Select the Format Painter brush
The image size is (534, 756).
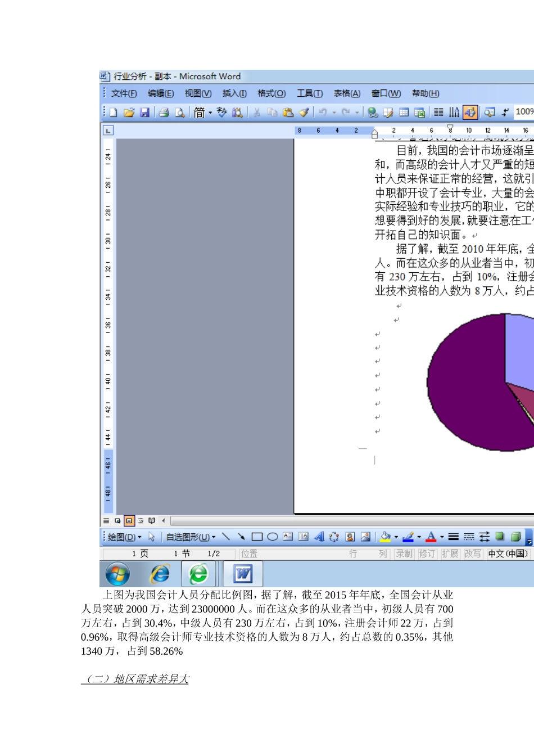304,112
